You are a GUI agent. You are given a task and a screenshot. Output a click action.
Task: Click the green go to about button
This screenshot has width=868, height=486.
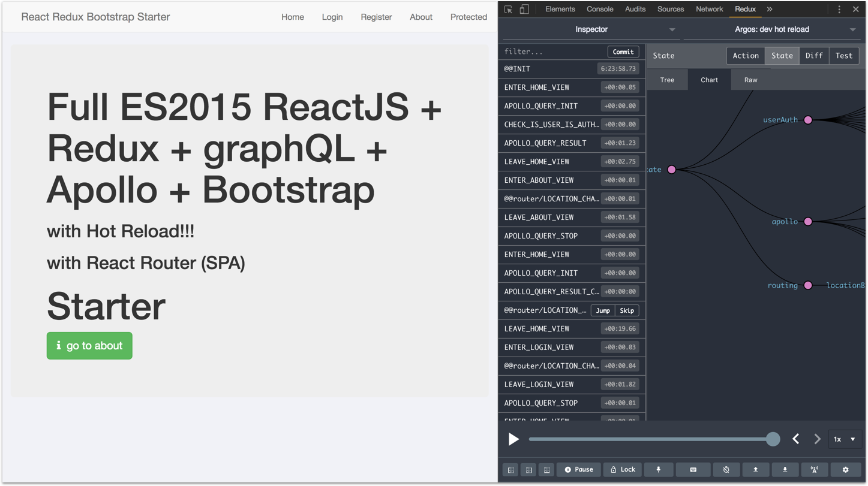point(89,346)
